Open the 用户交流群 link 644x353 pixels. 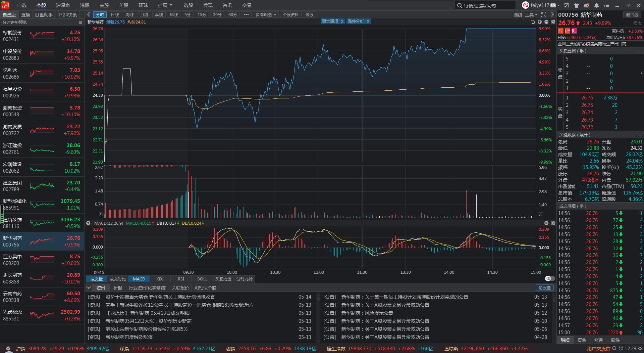(599, 349)
